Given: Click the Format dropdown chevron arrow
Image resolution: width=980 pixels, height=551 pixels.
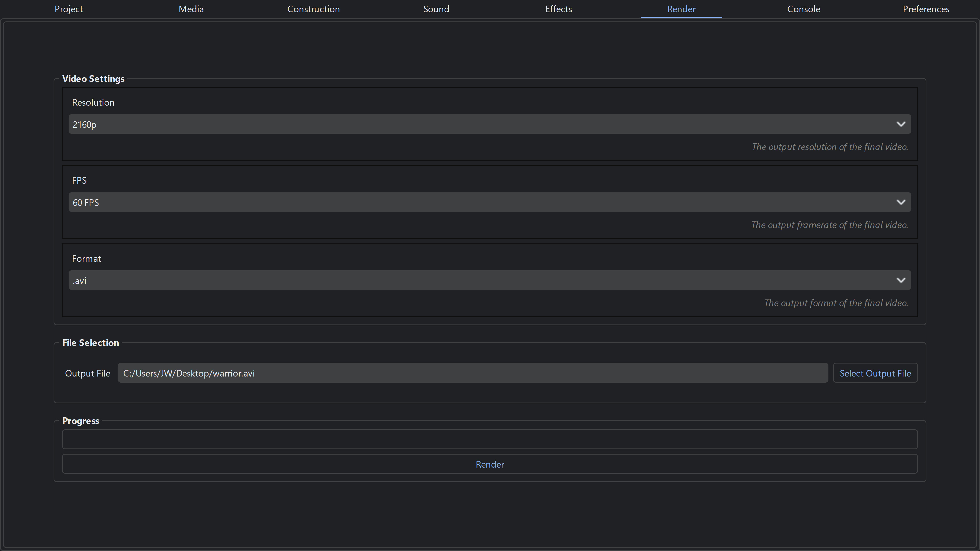Looking at the screenshot, I should coord(900,280).
